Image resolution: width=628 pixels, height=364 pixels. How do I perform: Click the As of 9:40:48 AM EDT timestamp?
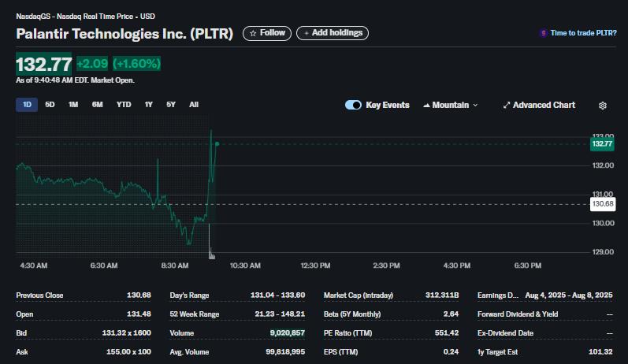[76, 80]
